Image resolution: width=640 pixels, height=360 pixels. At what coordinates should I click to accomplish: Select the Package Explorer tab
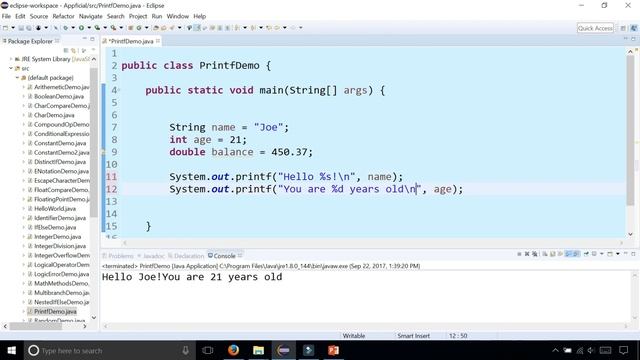30,41
